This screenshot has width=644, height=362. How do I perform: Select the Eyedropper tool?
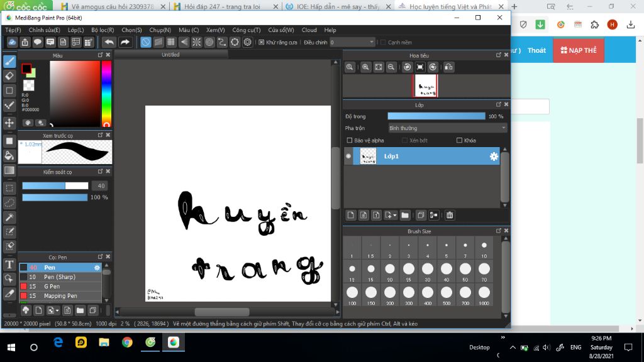coord(9,293)
